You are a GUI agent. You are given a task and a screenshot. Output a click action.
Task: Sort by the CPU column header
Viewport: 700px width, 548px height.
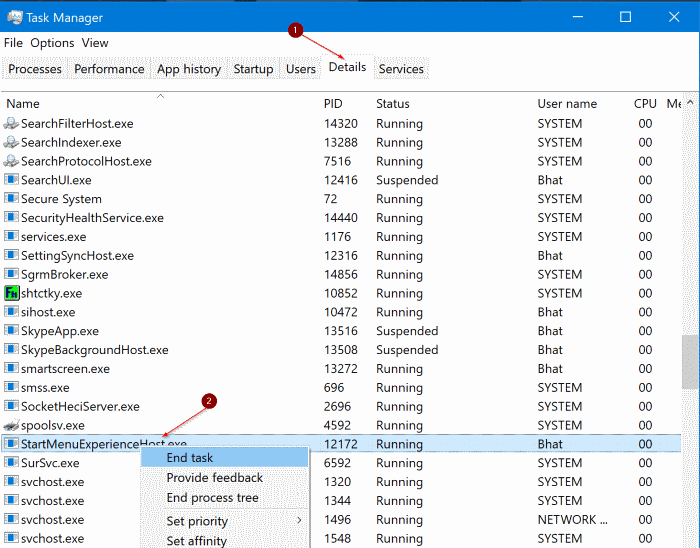tap(645, 104)
